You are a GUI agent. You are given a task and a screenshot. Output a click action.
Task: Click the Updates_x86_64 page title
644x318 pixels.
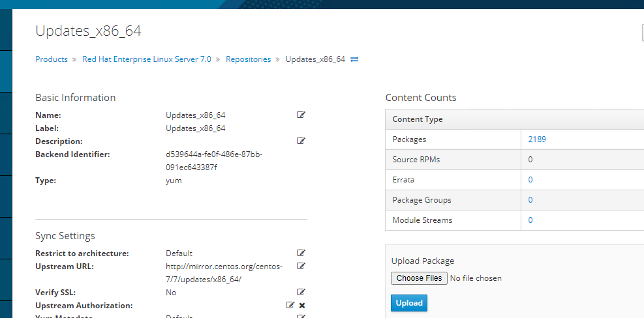tap(88, 31)
